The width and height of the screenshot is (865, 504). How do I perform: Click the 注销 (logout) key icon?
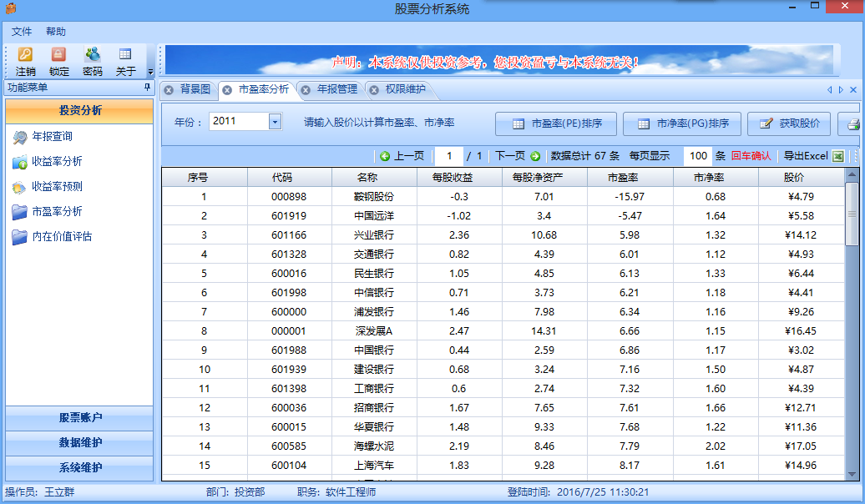pos(25,54)
